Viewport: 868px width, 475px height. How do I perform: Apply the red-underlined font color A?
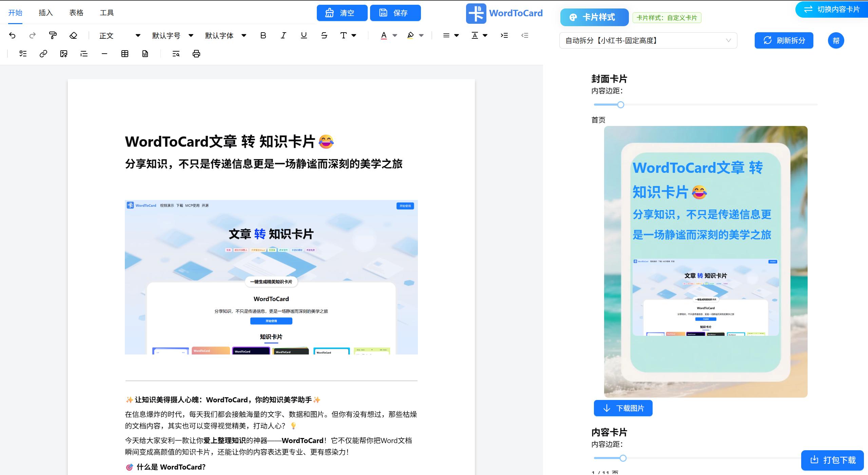point(384,35)
